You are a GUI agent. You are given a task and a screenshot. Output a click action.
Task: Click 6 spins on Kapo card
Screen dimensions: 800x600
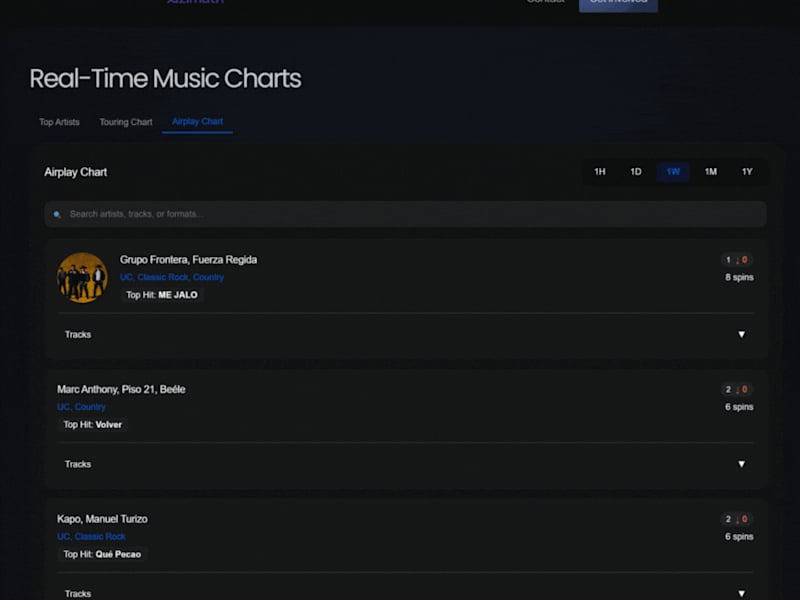(739, 536)
